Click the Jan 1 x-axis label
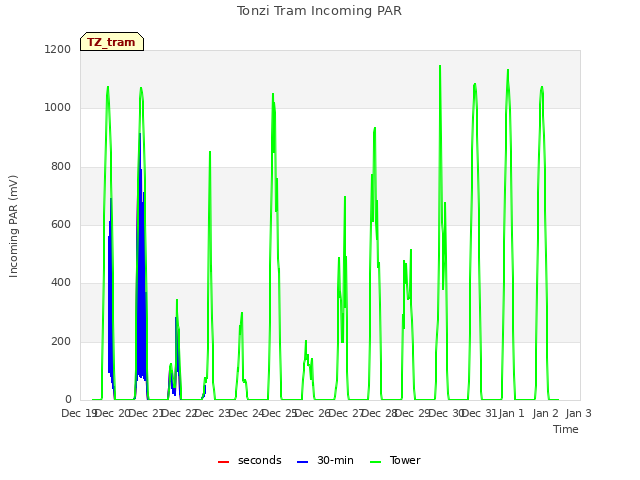 [x=511, y=413]
